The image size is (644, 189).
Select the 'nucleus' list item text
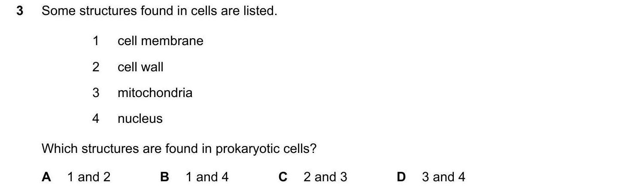(x=140, y=119)
